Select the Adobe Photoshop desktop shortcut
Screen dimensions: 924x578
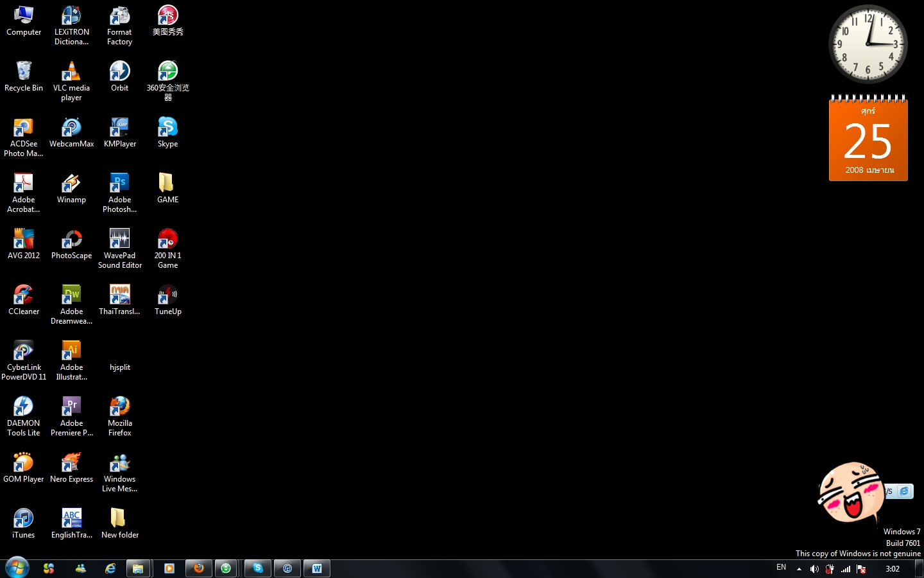pyautogui.click(x=119, y=193)
